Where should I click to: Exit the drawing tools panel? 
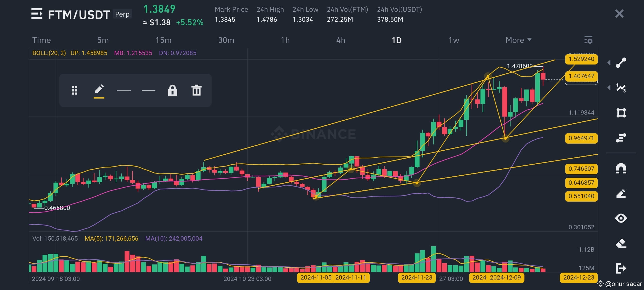621,268
